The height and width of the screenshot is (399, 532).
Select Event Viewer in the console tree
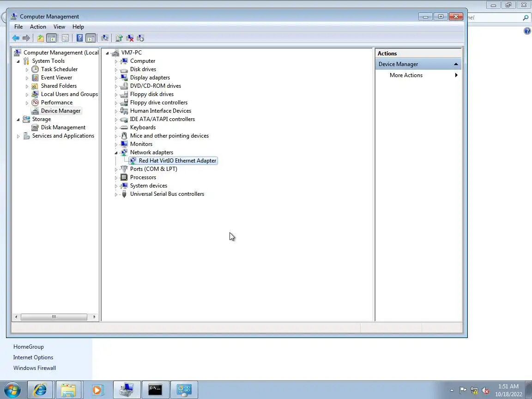point(57,78)
